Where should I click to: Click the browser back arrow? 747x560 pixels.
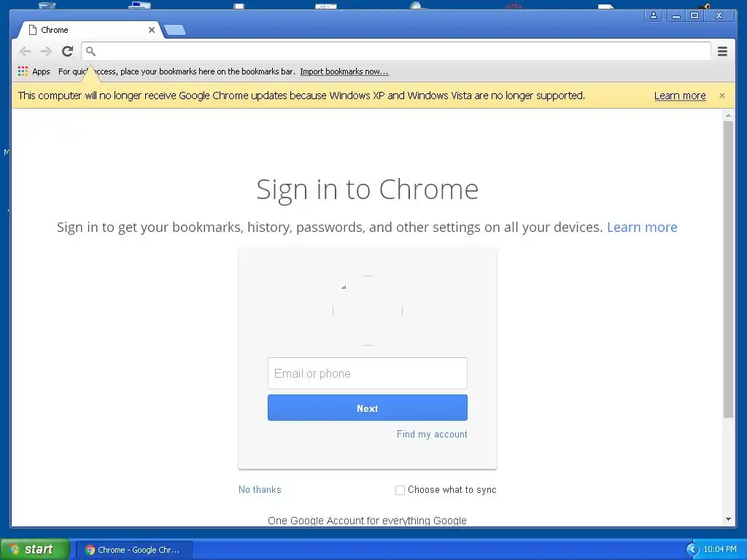[x=25, y=51]
